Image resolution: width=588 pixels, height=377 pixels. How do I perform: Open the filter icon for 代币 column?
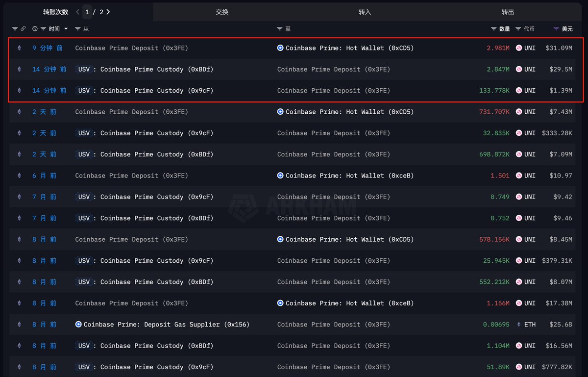tap(518, 29)
